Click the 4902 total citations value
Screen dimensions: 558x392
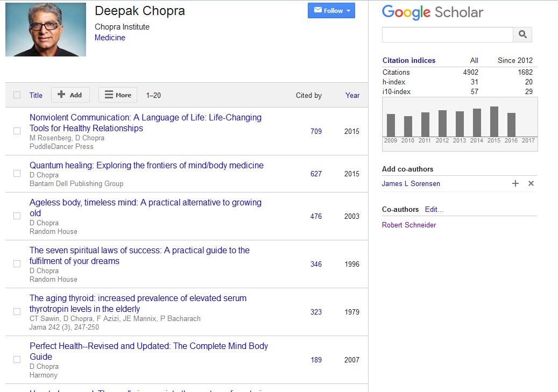click(470, 72)
